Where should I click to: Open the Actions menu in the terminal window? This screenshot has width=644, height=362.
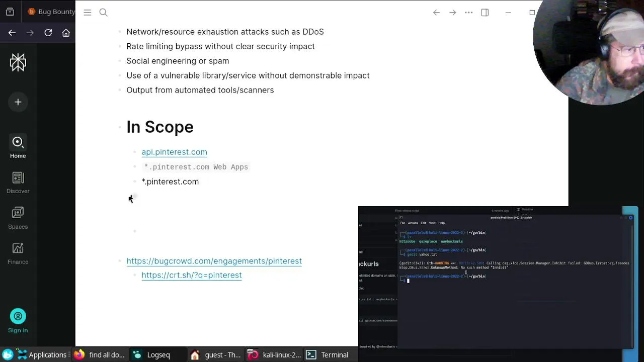point(413,223)
